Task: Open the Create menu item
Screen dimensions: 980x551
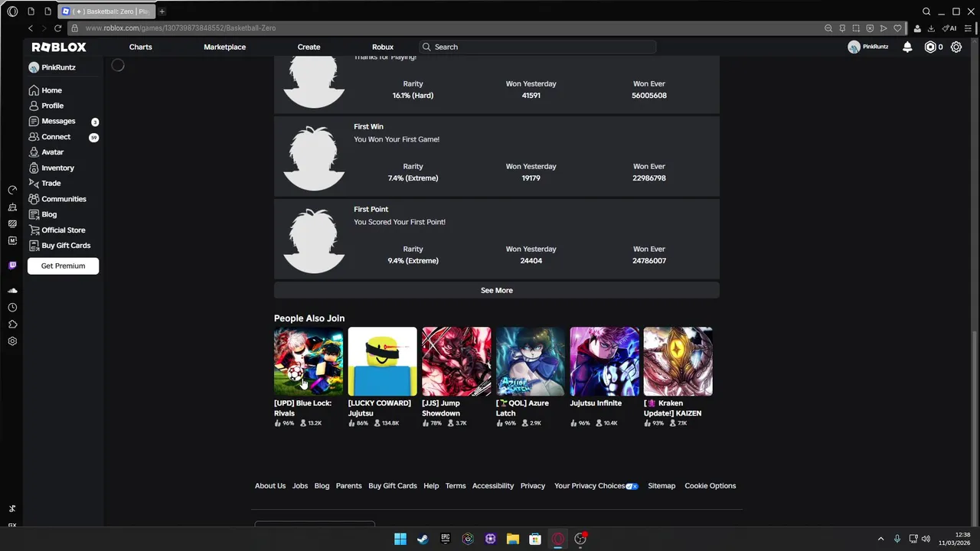Action: pos(309,47)
